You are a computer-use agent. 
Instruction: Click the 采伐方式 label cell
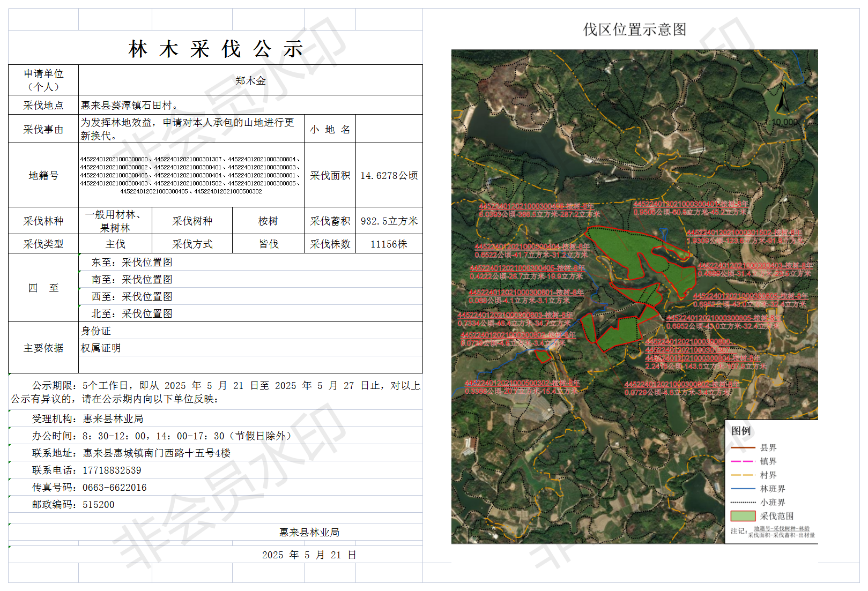coord(192,244)
